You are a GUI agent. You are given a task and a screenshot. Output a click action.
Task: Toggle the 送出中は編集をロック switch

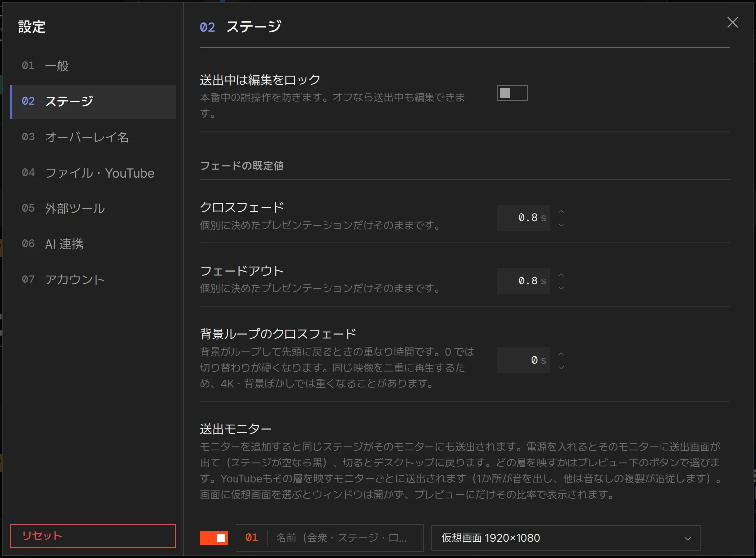click(513, 93)
